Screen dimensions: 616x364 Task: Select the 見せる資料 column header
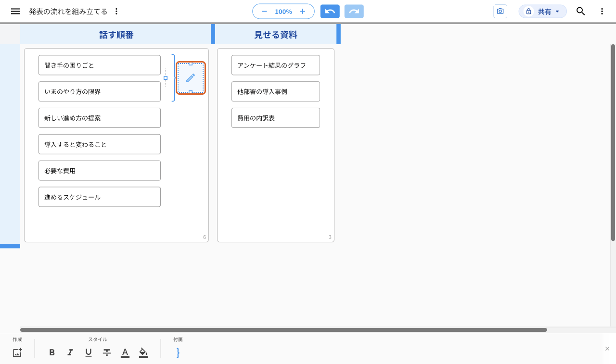coord(276,35)
